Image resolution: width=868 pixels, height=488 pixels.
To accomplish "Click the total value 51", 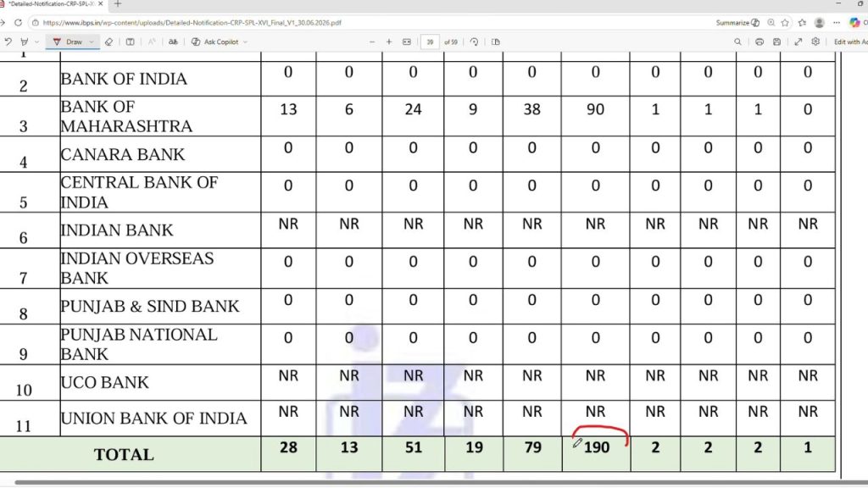I will pyautogui.click(x=414, y=447).
